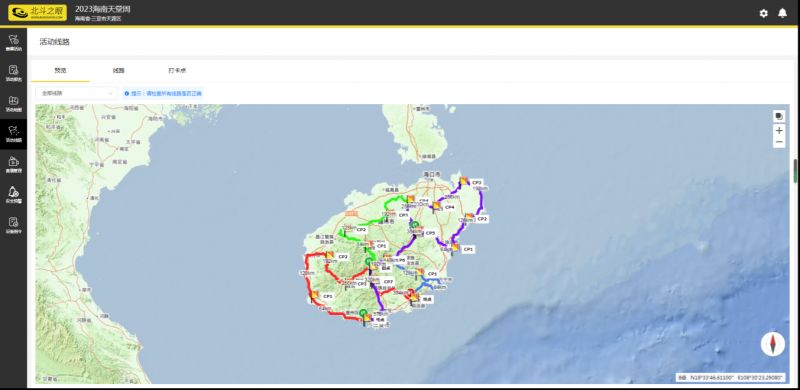800x390 pixels.
Task: Open the sidebar safety alarm bell icon
Action: (x=13, y=194)
